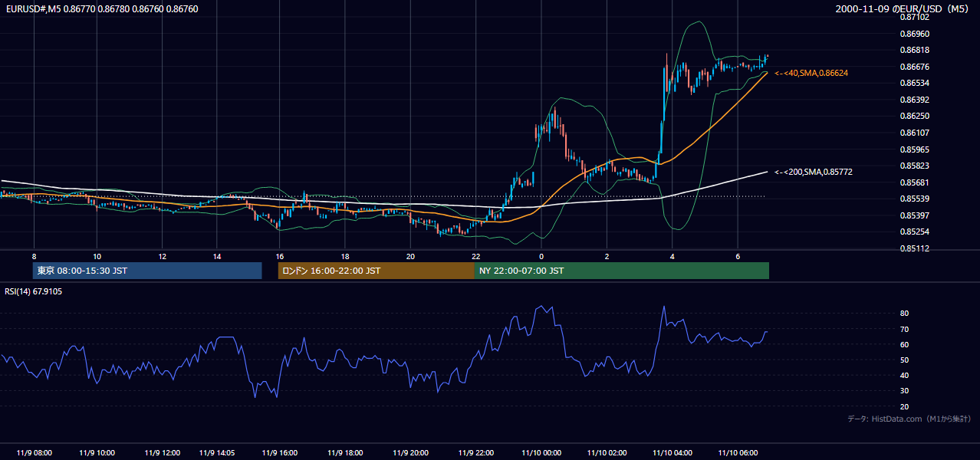Click the HistData.com data source credit
The height and width of the screenshot is (460, 980).
(909, 419)
